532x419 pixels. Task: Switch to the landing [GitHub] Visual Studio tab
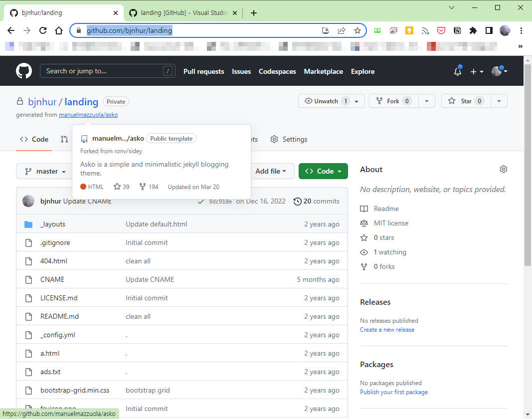tap(183, 13)
